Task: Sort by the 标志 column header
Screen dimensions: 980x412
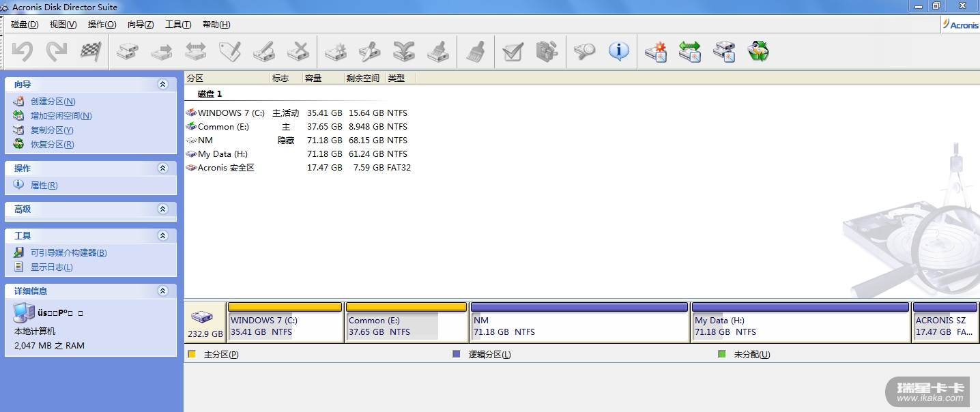Action: 287,78
